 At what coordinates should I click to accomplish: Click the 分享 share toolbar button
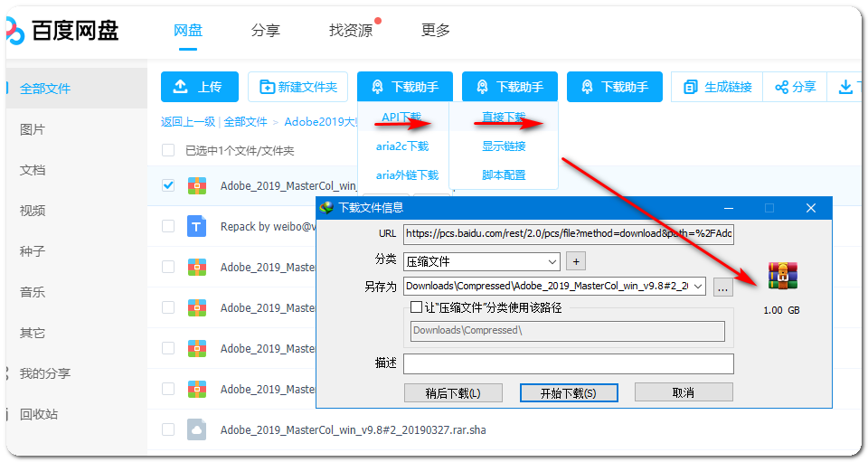point(795,87)
